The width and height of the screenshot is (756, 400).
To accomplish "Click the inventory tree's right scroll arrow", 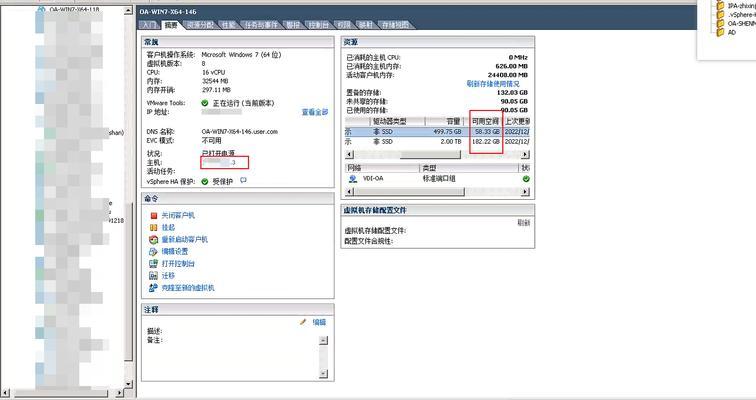I will point(120,393).
